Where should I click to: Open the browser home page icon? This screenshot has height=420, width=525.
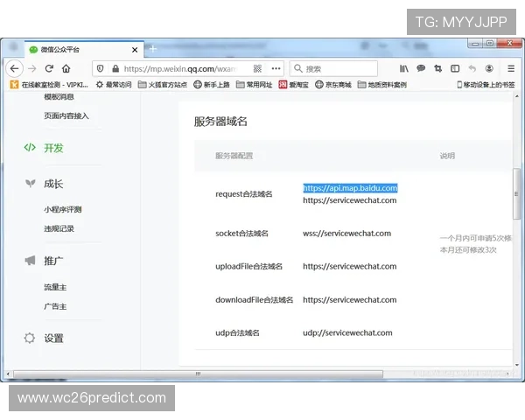coord(66,68)
